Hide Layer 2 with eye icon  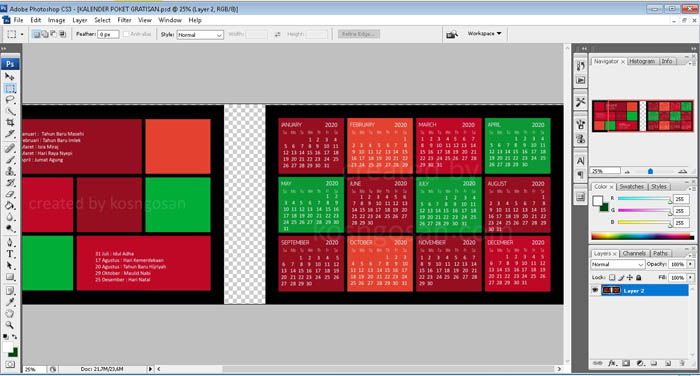pos(595,290)
